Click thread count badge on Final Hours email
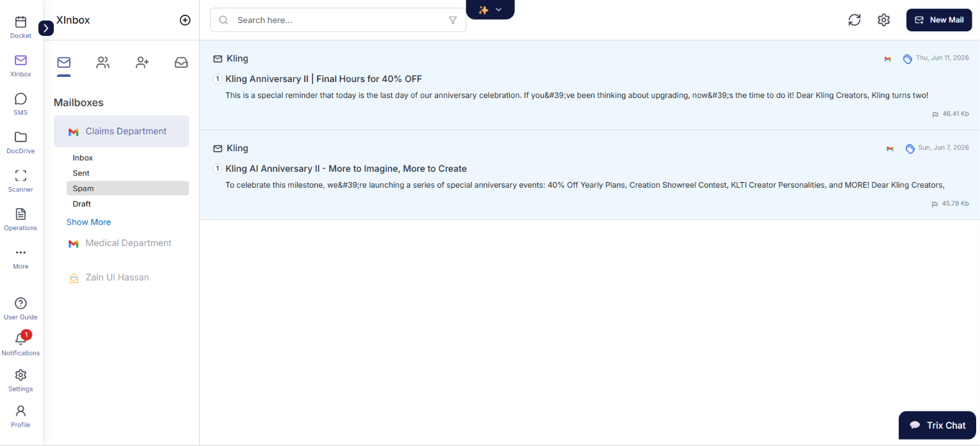 click(x=218, y=79)
